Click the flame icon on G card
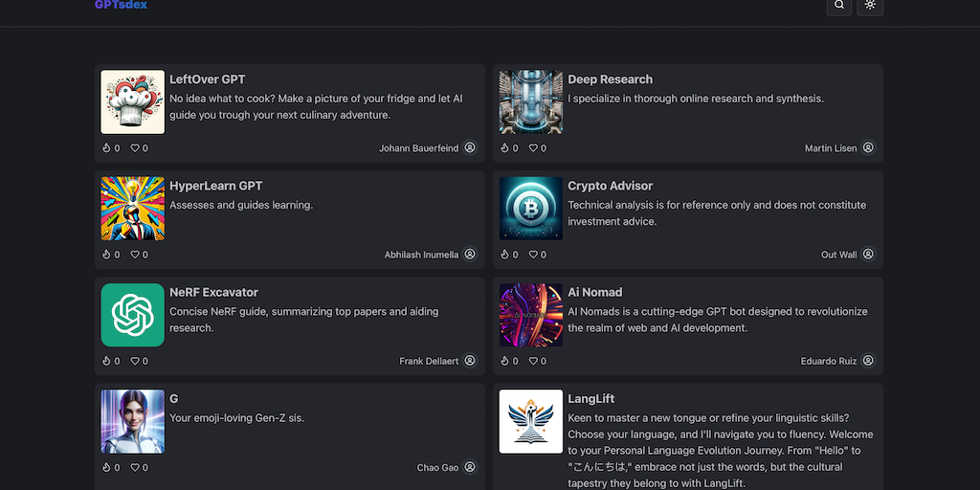This screenshot has width=980, height=490. pyautogui.click(x=106, y=467)
